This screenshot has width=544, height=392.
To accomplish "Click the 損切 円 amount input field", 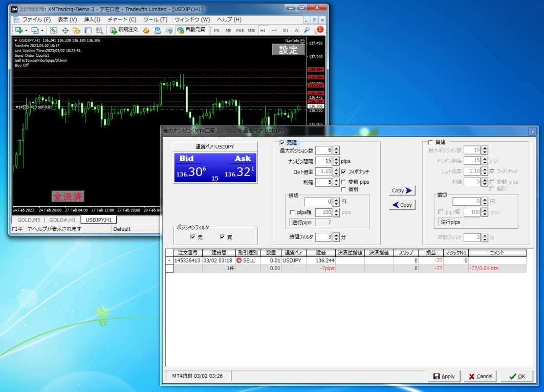I will 318,202.
